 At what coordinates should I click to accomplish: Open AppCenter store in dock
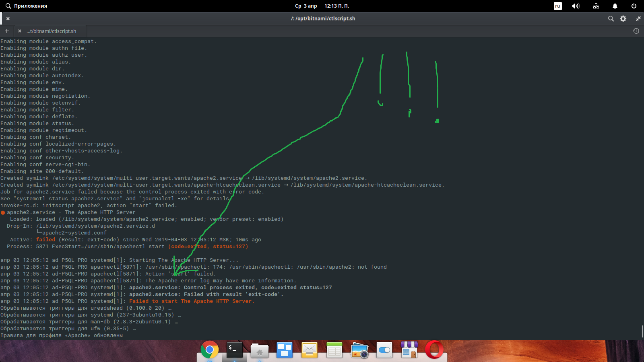point(409,350)
